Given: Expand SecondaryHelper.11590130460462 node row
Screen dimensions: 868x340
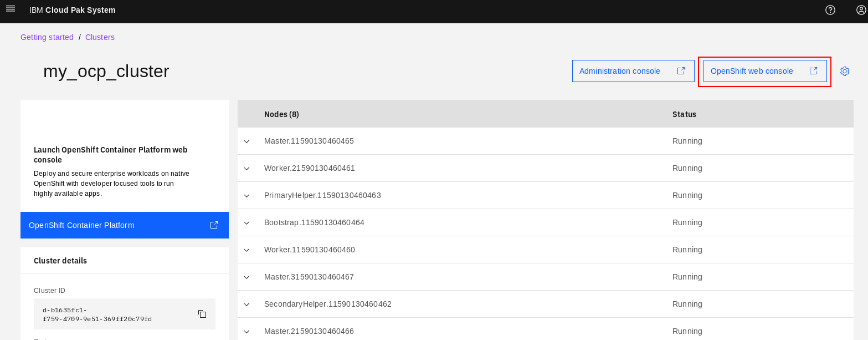Looking at the screenshot, I should tap(246, 305).
